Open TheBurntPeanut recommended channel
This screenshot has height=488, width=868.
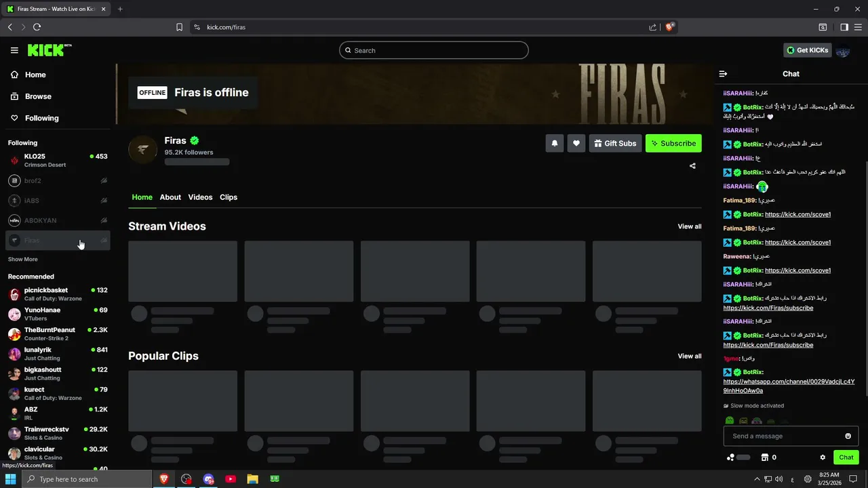point(58,334)
